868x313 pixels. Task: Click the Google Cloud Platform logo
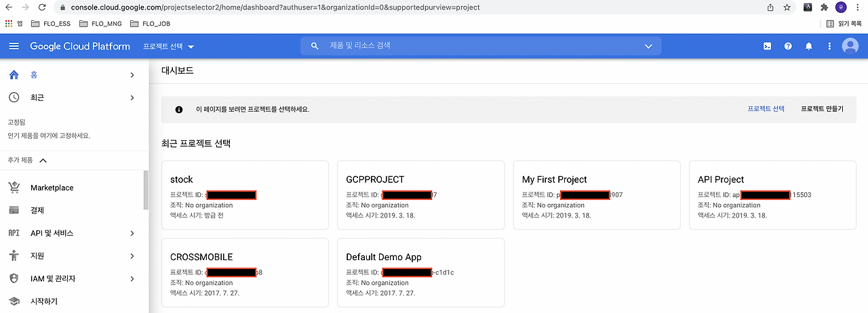pyautogui.click(x=80, y=46)
